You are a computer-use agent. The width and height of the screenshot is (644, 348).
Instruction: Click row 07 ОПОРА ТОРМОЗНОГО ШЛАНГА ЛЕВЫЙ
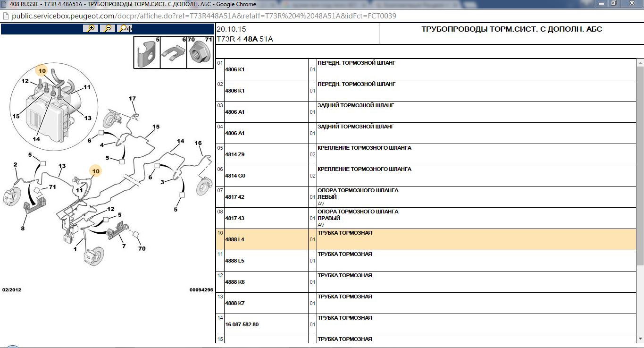[358, 194]
